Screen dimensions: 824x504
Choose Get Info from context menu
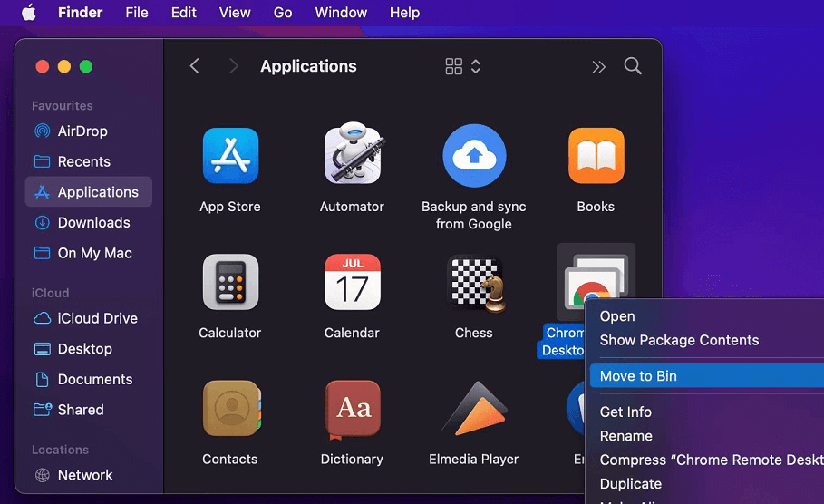tap(707, 412)
